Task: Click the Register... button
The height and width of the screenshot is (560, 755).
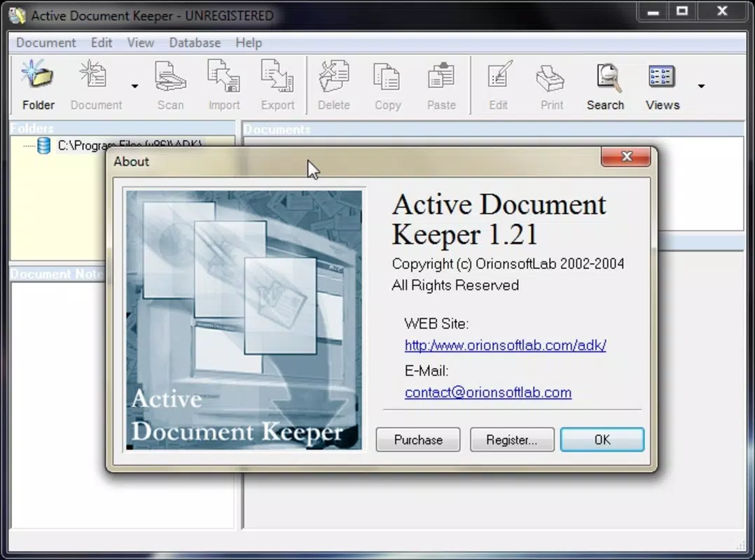Action: [512, 440]
